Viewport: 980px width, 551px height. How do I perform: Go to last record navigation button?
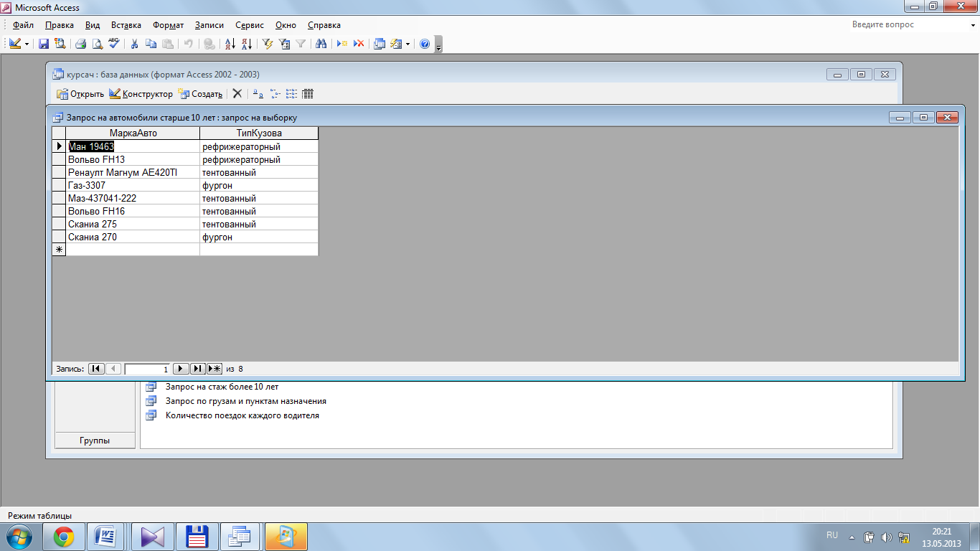[197, 369]
